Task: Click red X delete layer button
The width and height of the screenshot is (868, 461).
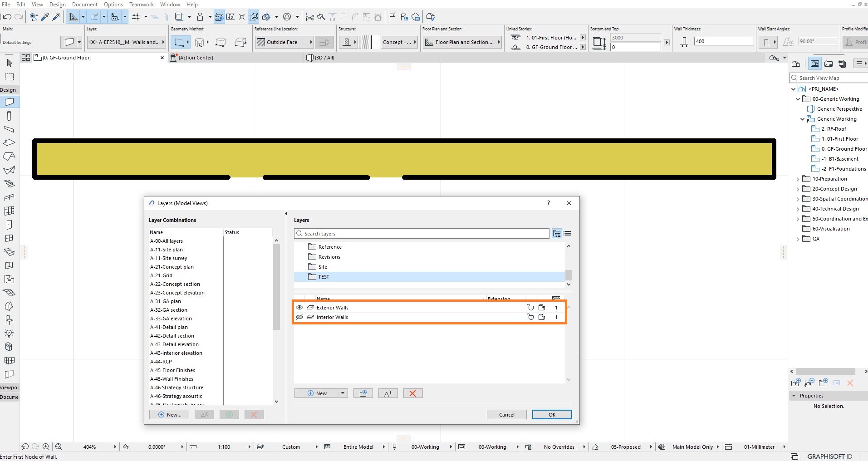Action: (x=413, y=393)
